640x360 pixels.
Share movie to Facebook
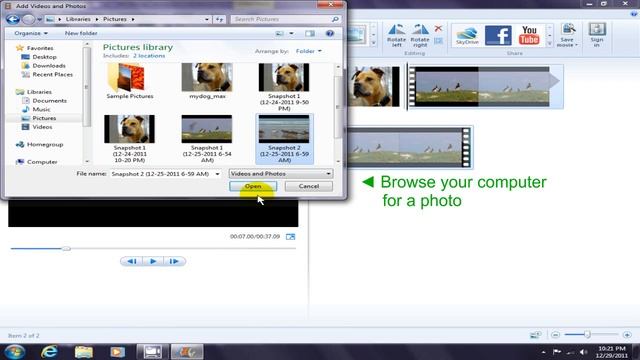pyautogui.click(x=498, y=36)
